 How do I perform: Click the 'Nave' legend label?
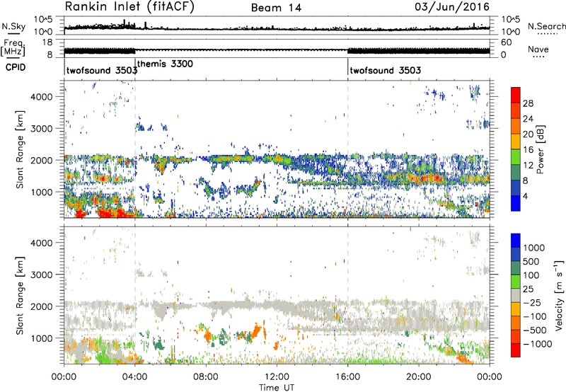point(538,50)
